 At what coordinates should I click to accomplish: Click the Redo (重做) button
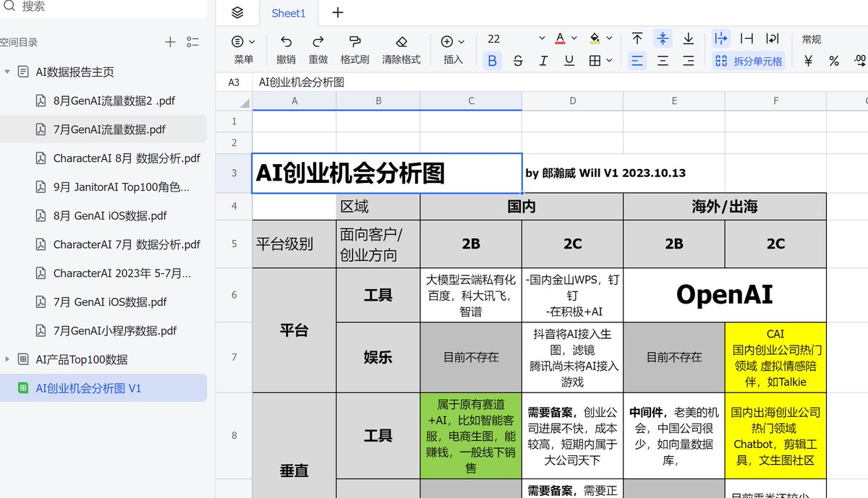[x=318, y=50]
